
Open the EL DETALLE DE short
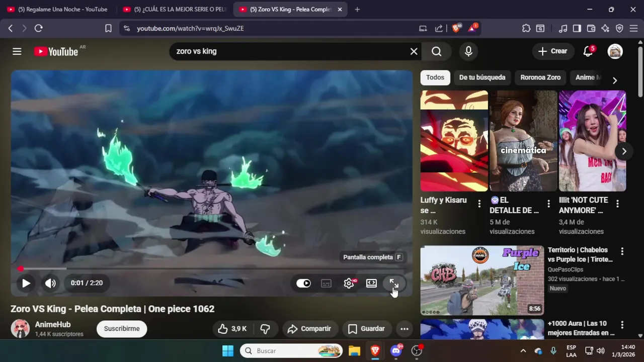[x=523, y=141]
